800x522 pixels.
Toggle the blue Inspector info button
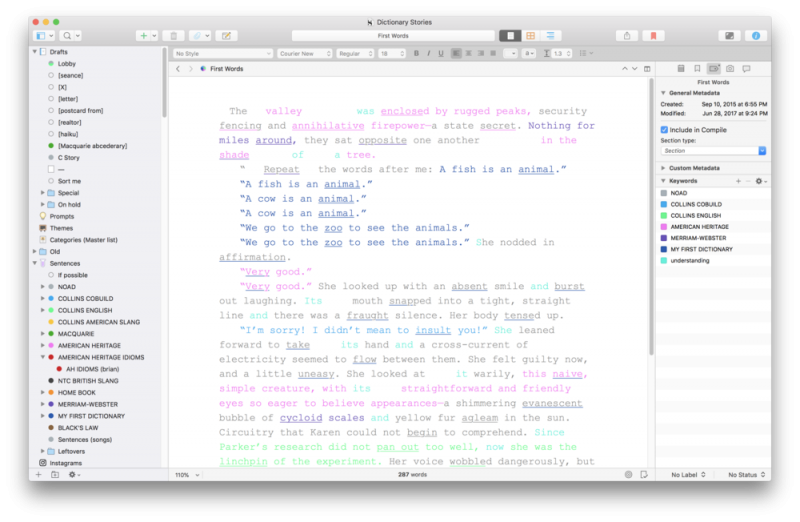point(756,36)
